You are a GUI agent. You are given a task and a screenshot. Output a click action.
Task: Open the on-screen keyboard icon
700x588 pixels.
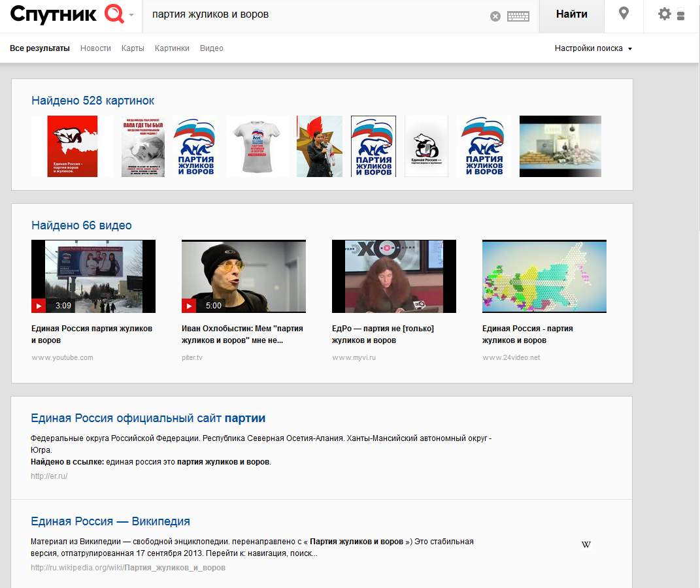click(518, 16)
